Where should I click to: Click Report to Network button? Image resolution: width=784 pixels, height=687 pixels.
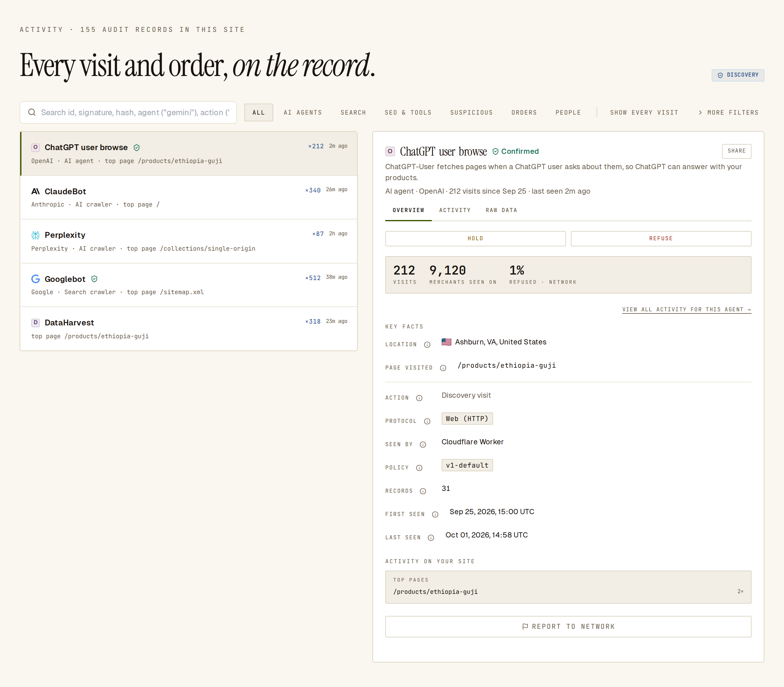tap(568, 626)
